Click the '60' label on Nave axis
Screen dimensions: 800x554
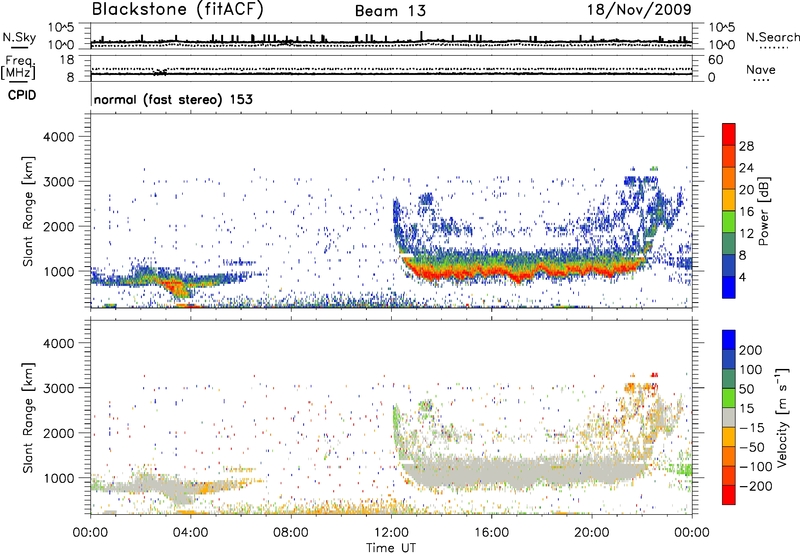(715, 60)
